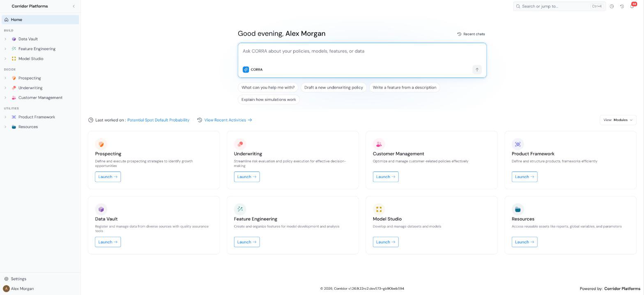This screenshot has width=644, height=295.
Task: Click the Model Studio card icon
Action: 379,209
